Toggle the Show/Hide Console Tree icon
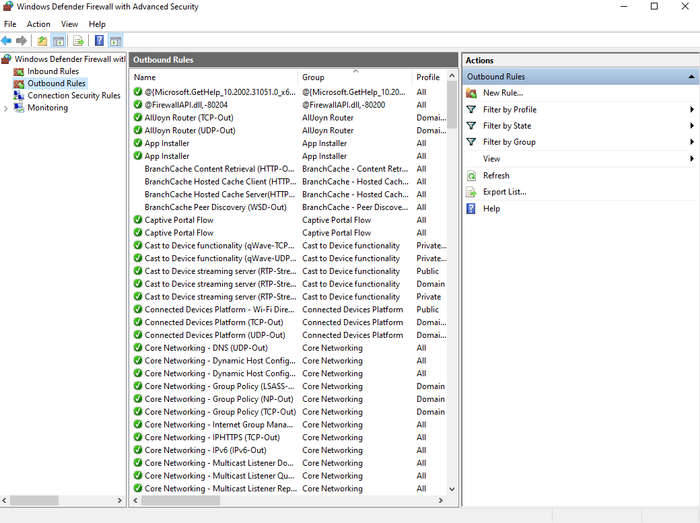Image resolution: width=700 pixels, height=523 pixels. (58, 41)
